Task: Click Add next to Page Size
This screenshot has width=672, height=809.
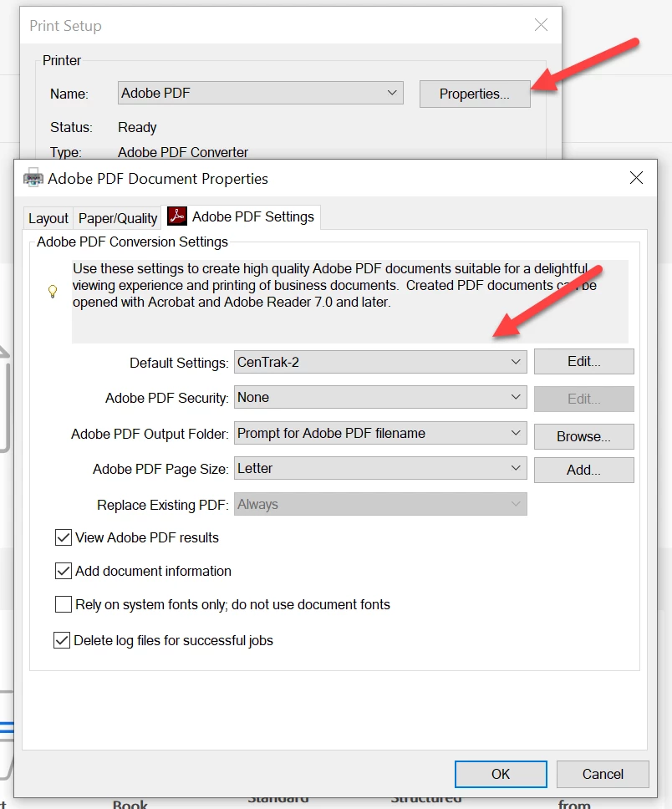Action: coord(583,470)
